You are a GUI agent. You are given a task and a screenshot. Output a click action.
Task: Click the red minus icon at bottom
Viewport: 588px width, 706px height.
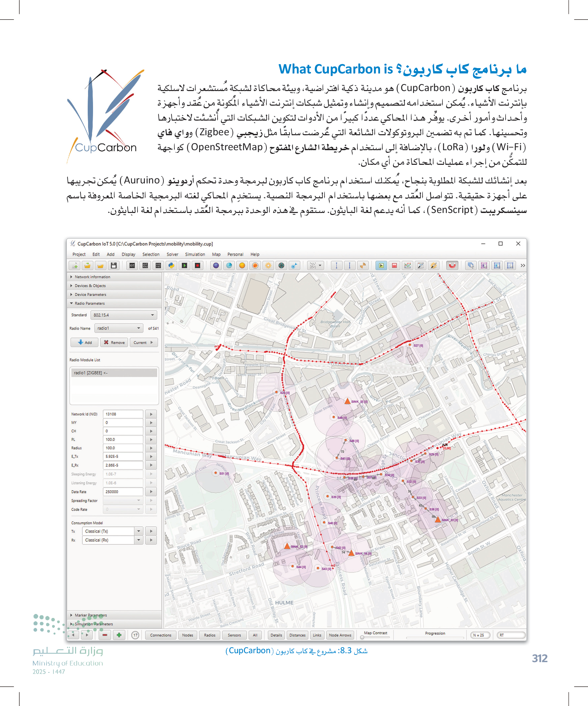[x=105, y=635]
